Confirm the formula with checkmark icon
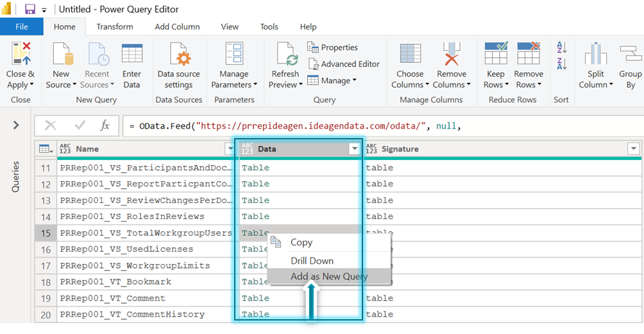This screenshot has height=334, width=644. [x=78, y=126]
